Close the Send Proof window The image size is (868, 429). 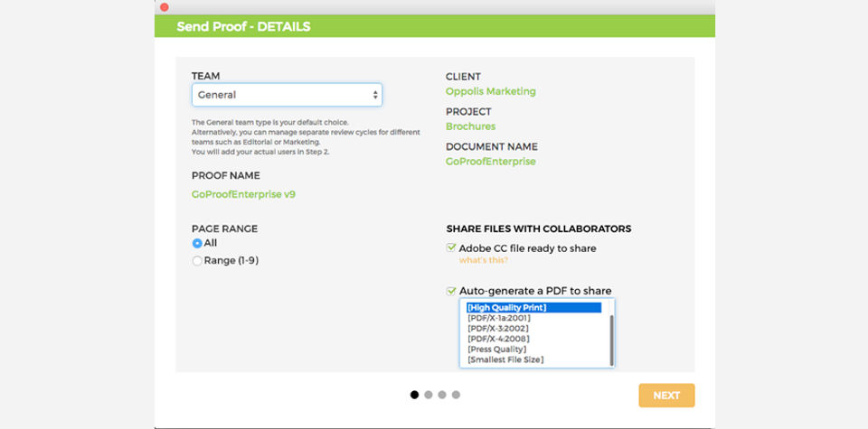pyautogui.click(x=165, y=7)
